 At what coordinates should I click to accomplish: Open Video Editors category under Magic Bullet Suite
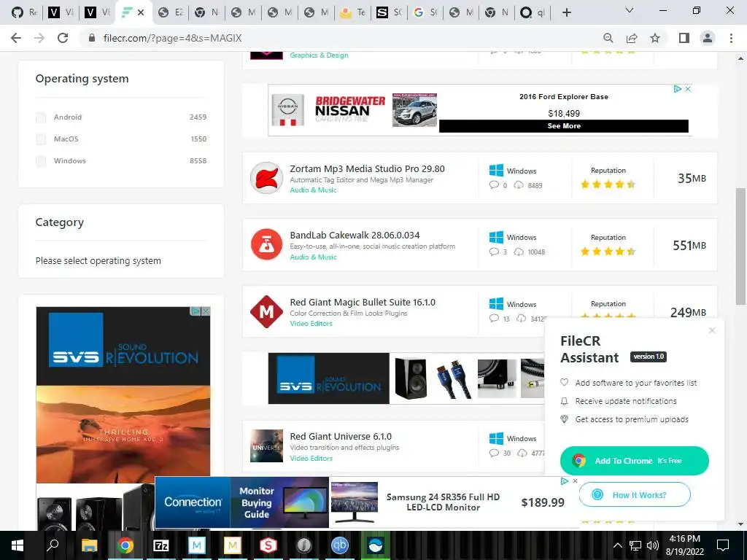click(311, 323)
